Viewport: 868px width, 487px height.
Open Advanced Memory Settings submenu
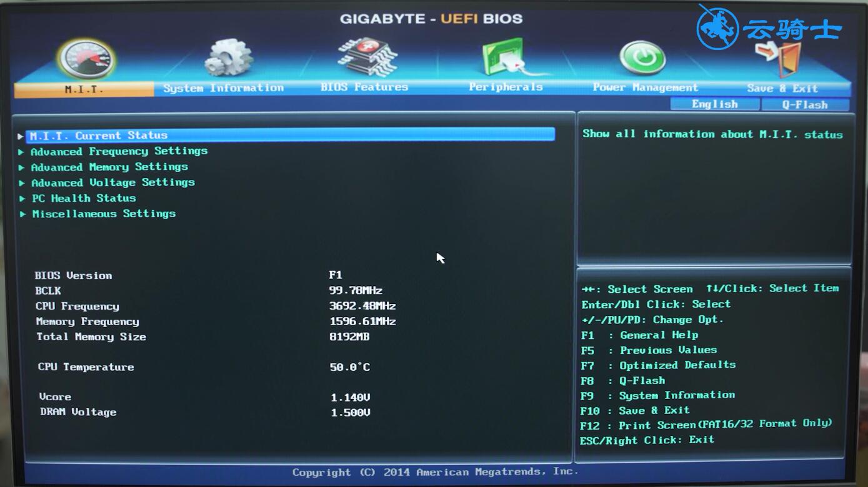(109, 167)
